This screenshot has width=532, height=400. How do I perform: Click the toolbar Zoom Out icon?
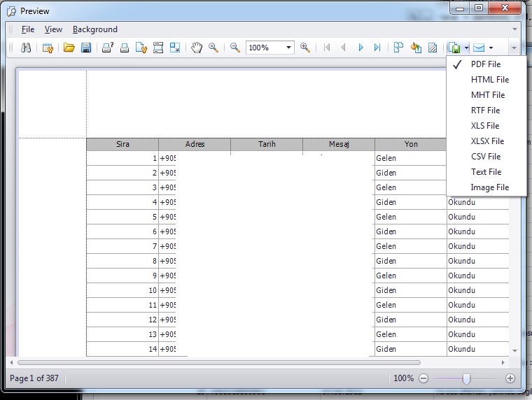pyautogui.click(x=234, y=48)
